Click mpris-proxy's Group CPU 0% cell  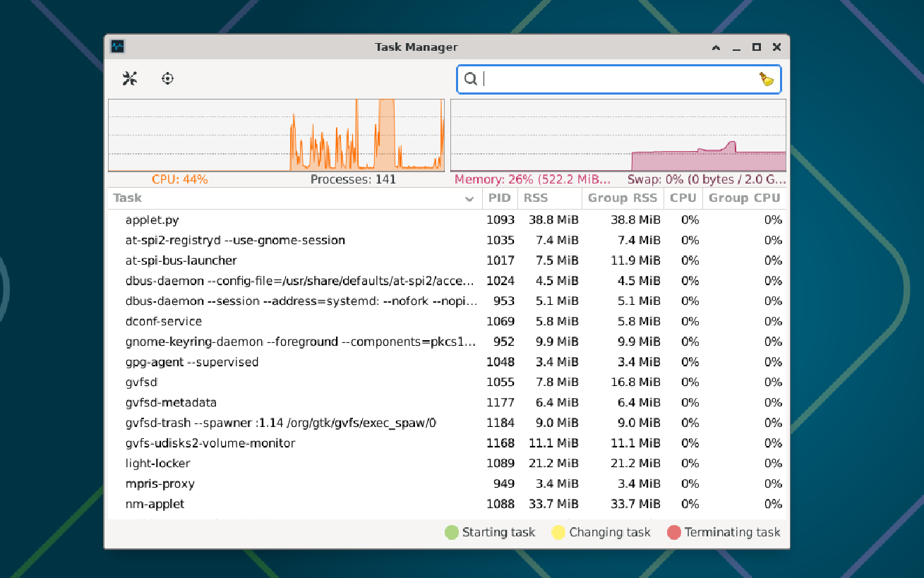click(x=773, y=484)
